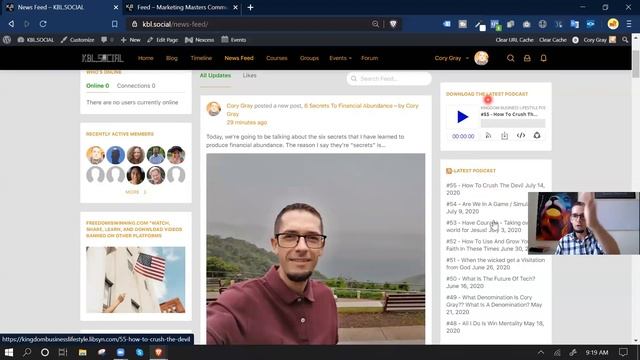Click the magnifier icon inside address bar
The image size is (640, 360).
(x=375, y=24)
